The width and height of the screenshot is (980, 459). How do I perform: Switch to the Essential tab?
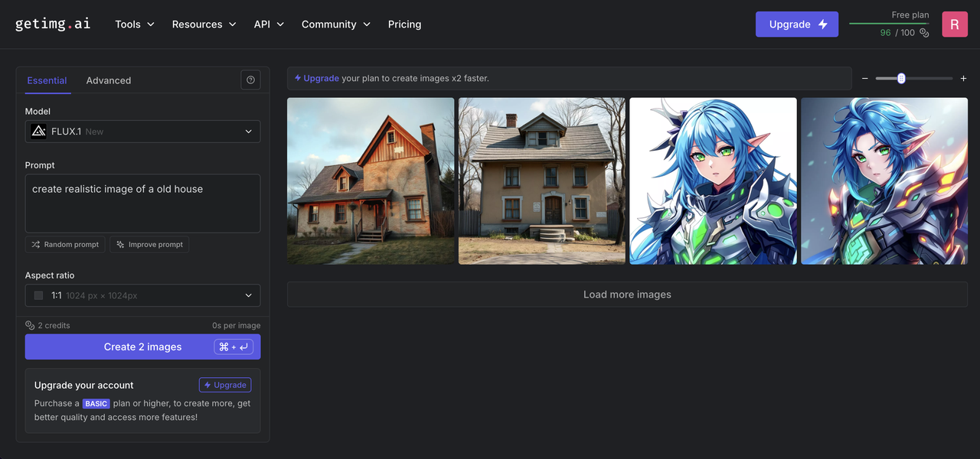[47, 80]
